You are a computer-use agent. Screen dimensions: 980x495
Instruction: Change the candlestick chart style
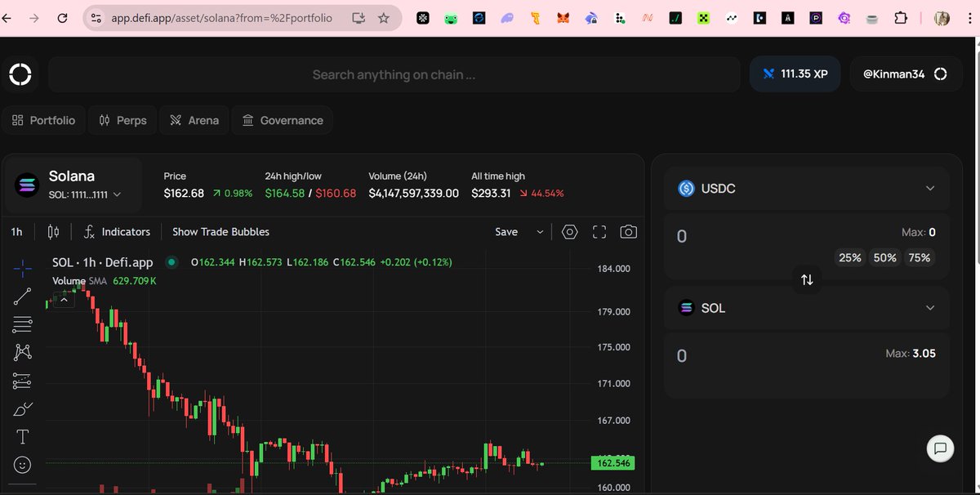click(54, 232)
